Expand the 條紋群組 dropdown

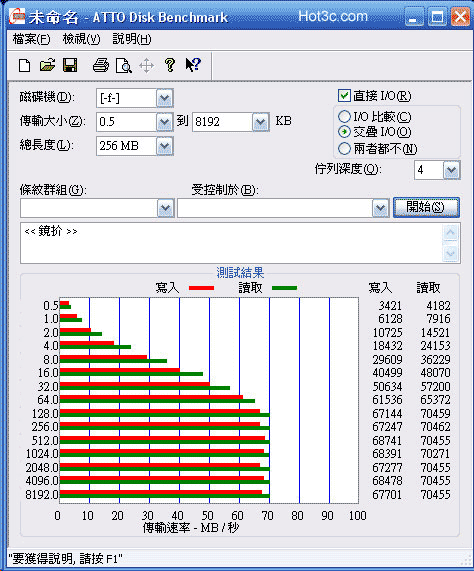pyautogui.click(x=166, y=208)
